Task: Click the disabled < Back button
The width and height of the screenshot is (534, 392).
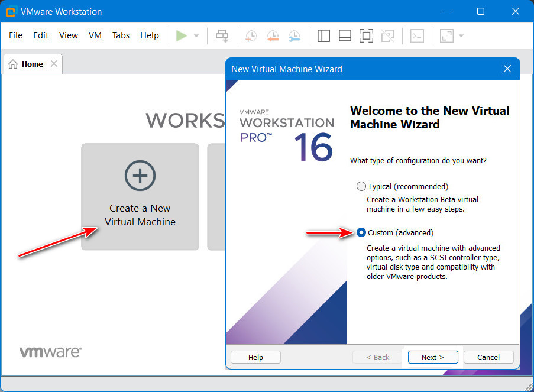Action: coord(378,357)
